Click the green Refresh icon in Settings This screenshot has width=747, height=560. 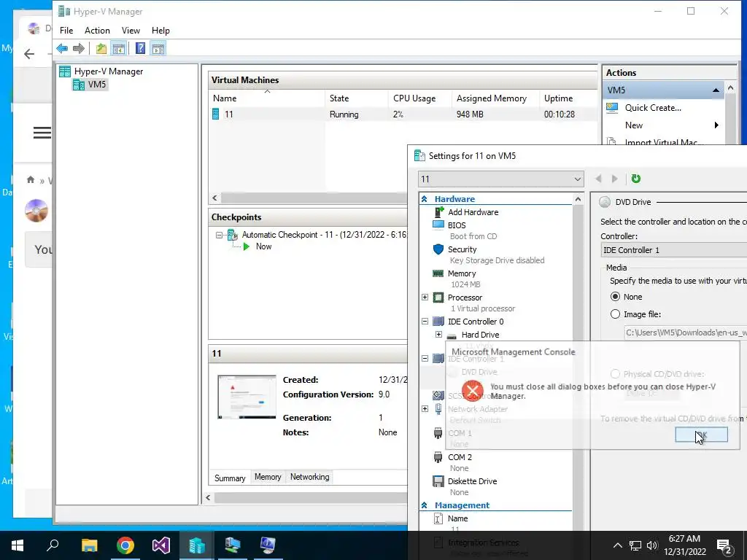[x=636, y=179]
